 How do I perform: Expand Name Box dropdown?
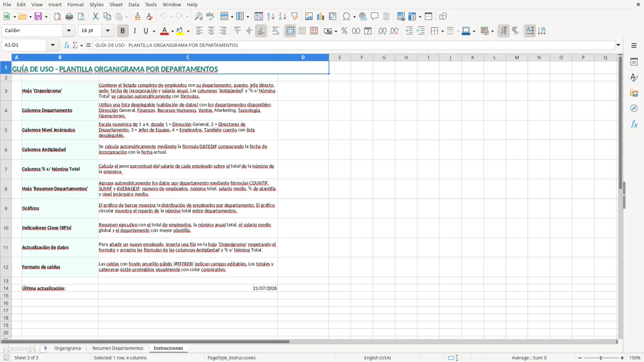[53, 45]
